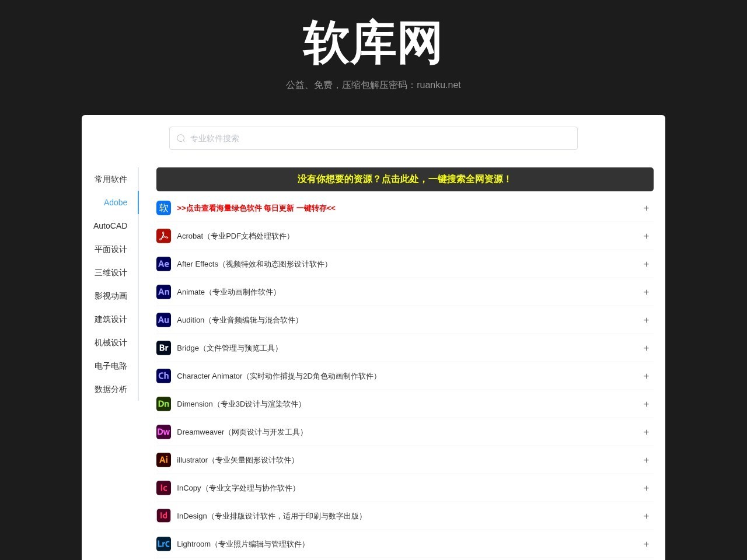Screen dimensions: 747x560
Task: Click the Audition Au icon
Action: click(163, 320)
